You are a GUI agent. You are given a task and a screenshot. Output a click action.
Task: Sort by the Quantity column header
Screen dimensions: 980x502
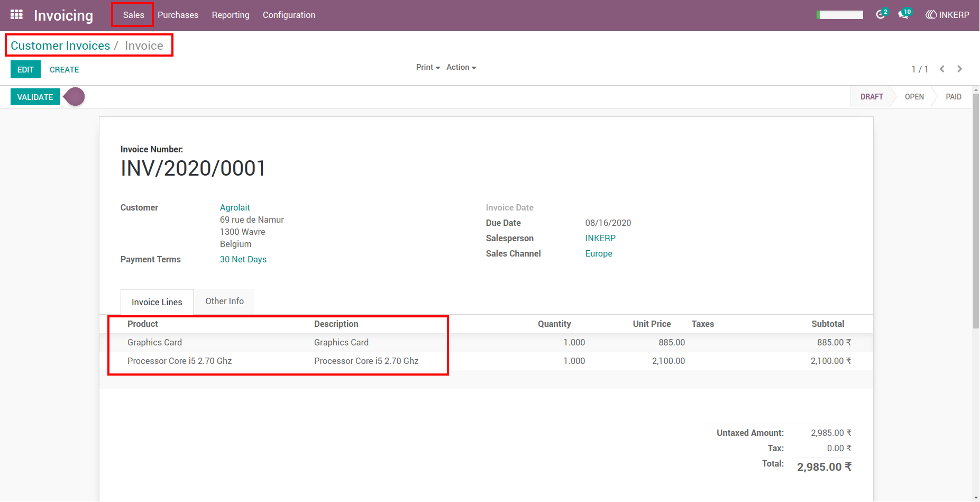pos(554,324)
